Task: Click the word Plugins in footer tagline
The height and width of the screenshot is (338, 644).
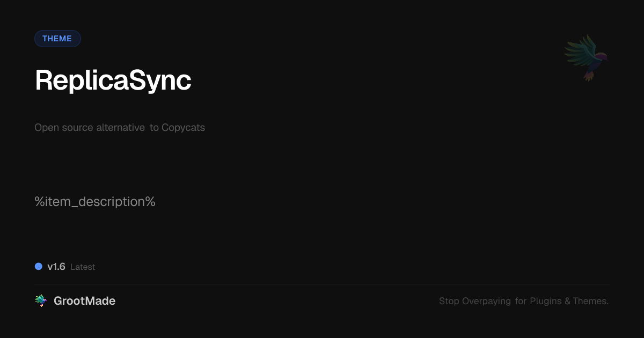Action: pyautogui.click(x=546, y=301)
